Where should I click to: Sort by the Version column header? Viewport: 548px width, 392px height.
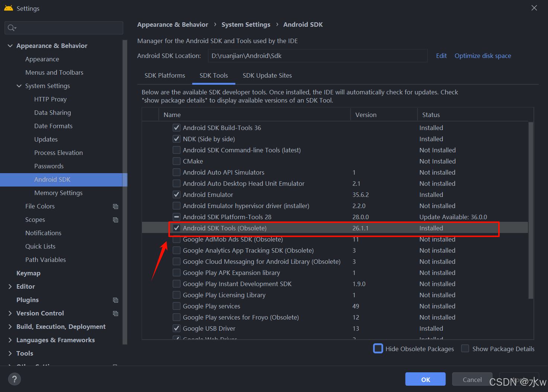(x=384, y=115)
